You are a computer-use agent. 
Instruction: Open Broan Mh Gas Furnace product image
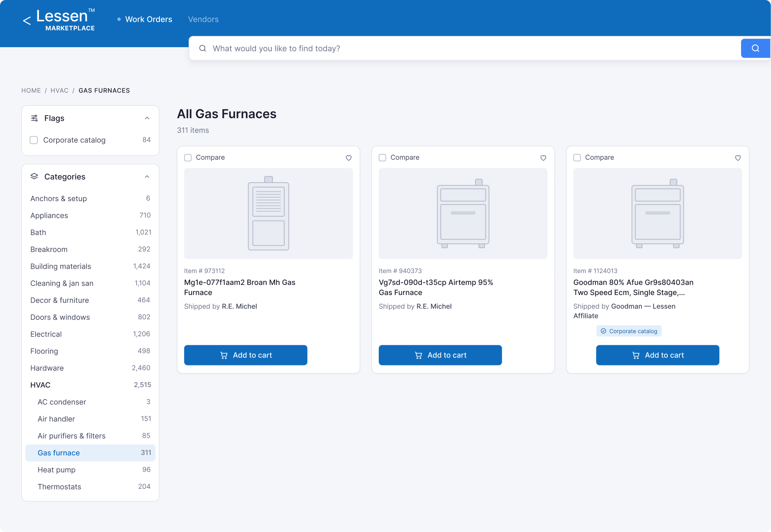pos(268,213)
